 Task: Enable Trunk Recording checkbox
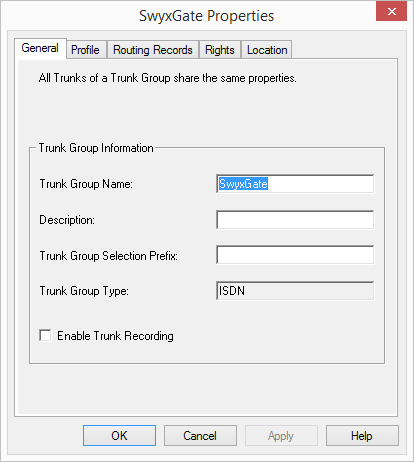click(x=45, y=335)
